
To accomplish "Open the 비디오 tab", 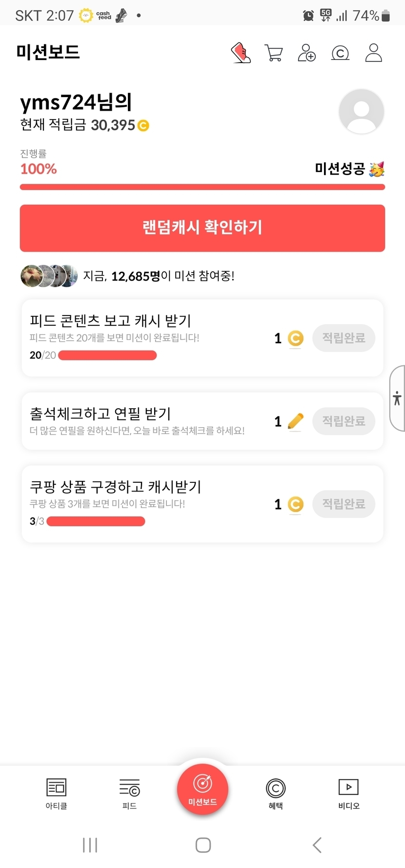I will pyautogui.click(x=348, y=793).
